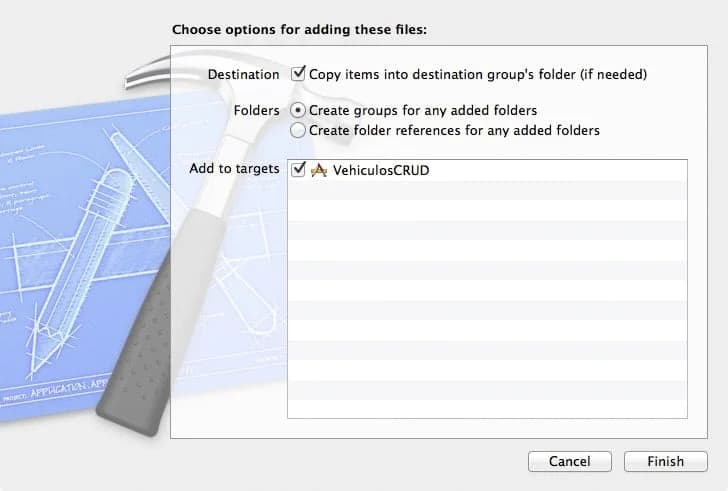The height and width of the screenshot is (491, 728).
Task: Select the VehiculosCRUD target name text
Action: pyautogui.click(x=381, y=170)
